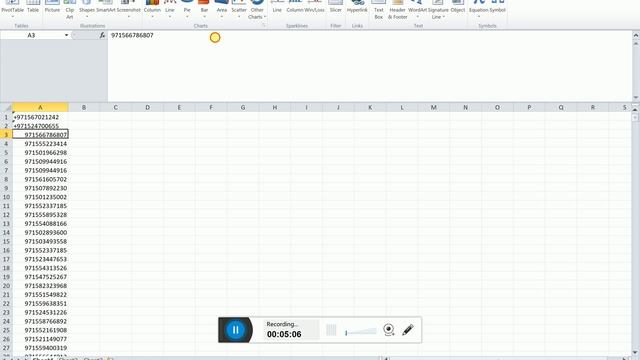Insert an Equation
640x360 pixels.
(x=478, y=9)
